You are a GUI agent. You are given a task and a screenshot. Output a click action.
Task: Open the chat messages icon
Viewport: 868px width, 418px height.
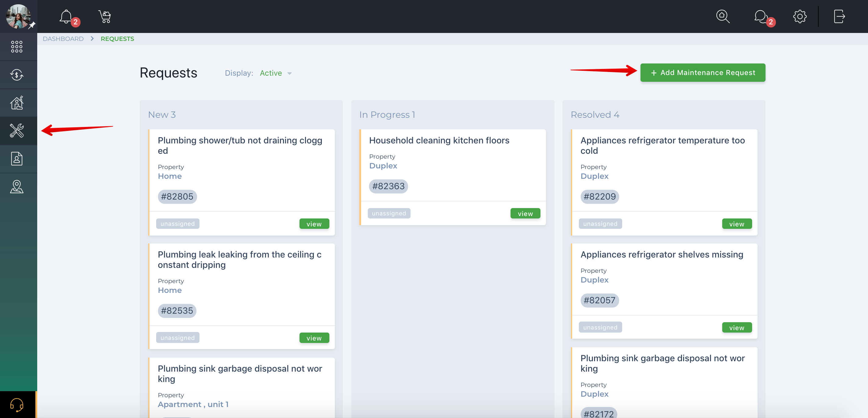(761, 16)
